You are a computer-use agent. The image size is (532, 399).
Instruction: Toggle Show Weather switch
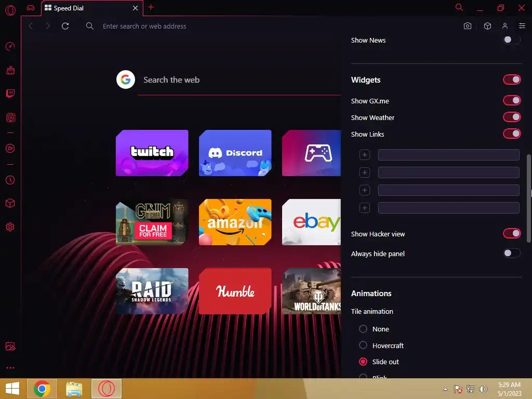[512, 117]
